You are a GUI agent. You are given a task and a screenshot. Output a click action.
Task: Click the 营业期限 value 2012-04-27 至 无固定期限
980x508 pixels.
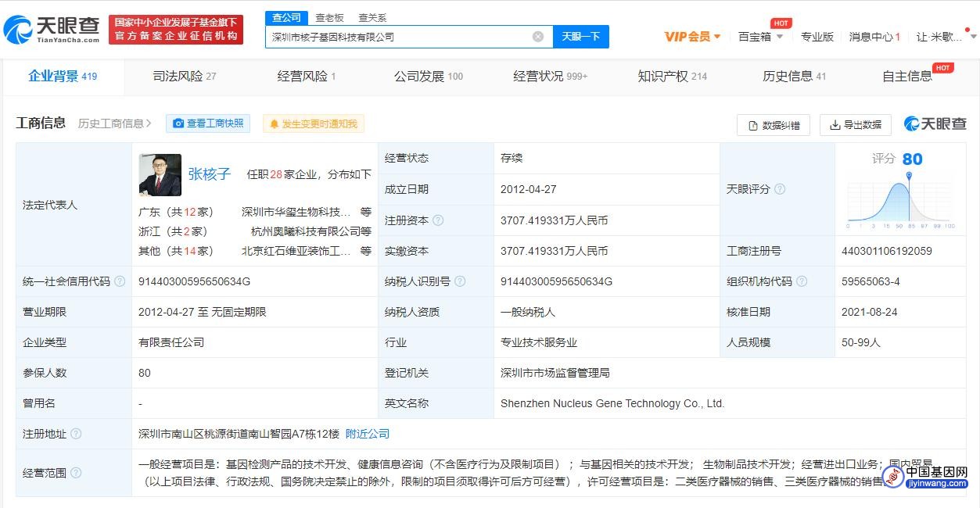coord(203,312)
